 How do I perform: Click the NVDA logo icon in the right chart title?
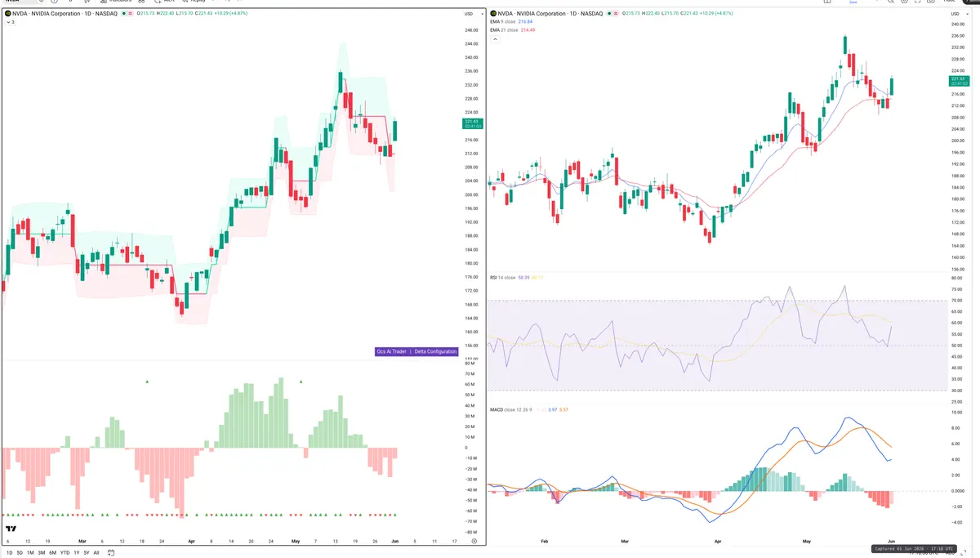point(493,14)
